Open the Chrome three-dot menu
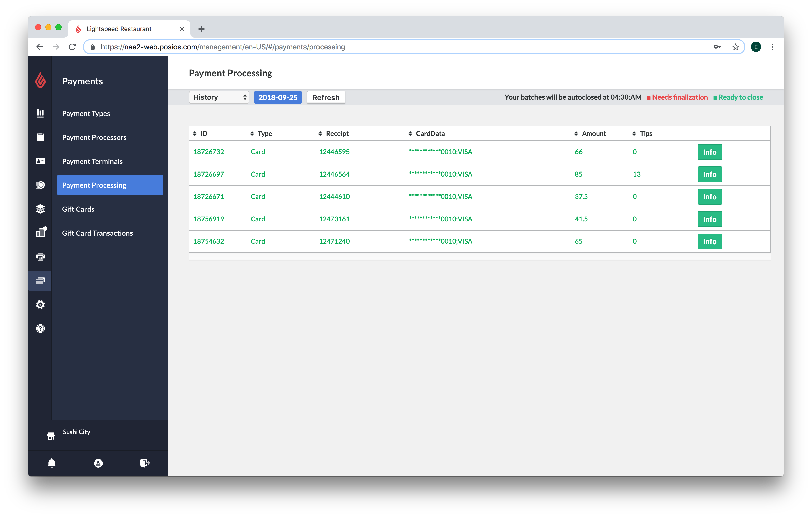The height and width of the screenshot is (517, 812). tap(772, 47)
